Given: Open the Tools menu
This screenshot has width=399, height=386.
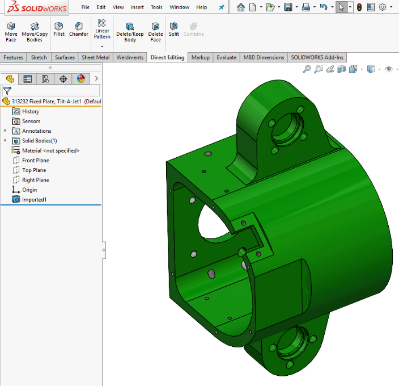Looking at the screenshot, I should (x=156, y=7).
